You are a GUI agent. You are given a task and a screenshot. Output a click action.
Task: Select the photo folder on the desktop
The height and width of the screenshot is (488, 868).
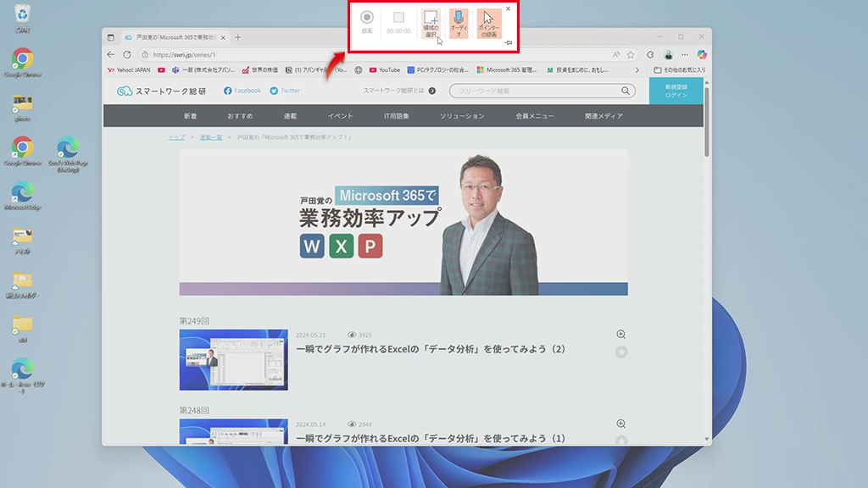[23, 108]
